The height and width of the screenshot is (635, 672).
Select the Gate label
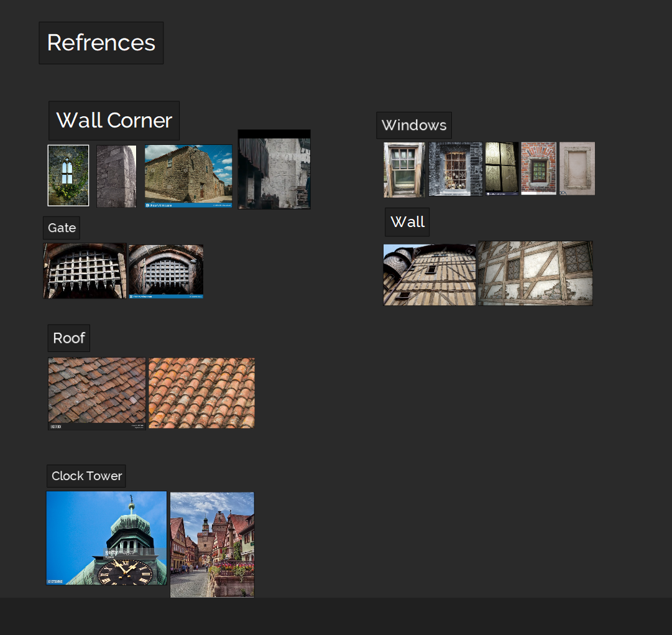coord(62,228)
